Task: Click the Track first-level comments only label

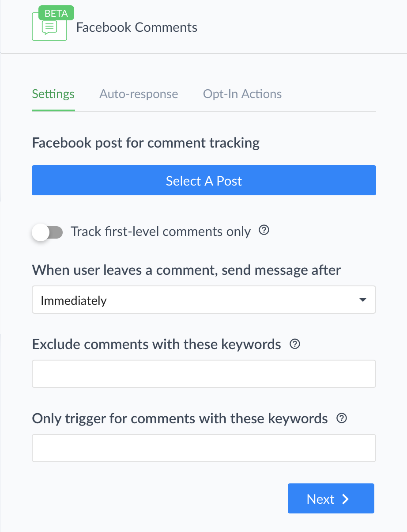Action: pos(161,232)
